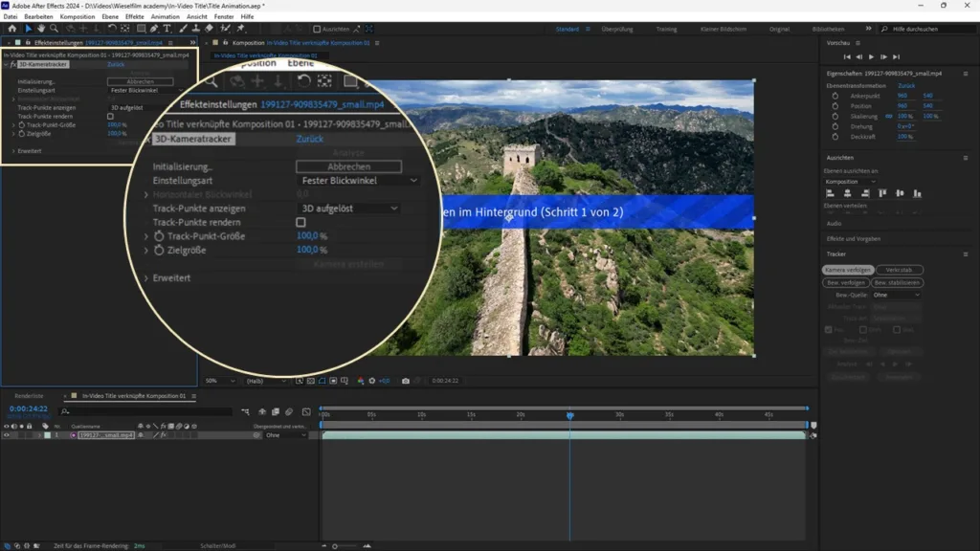This screenshot has width=980, height=551.
Task: Switch to the Überprüfung workspace
Action: coord(617,29)
